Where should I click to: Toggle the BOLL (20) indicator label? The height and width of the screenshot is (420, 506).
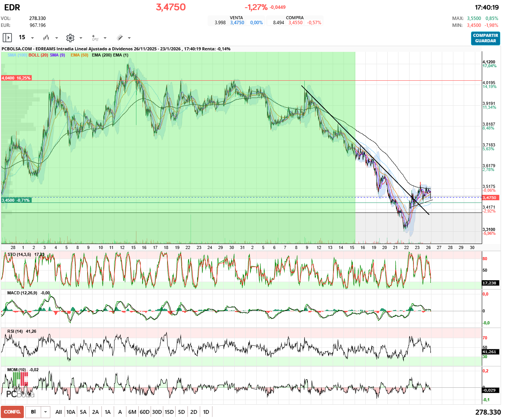click(38, 55)
